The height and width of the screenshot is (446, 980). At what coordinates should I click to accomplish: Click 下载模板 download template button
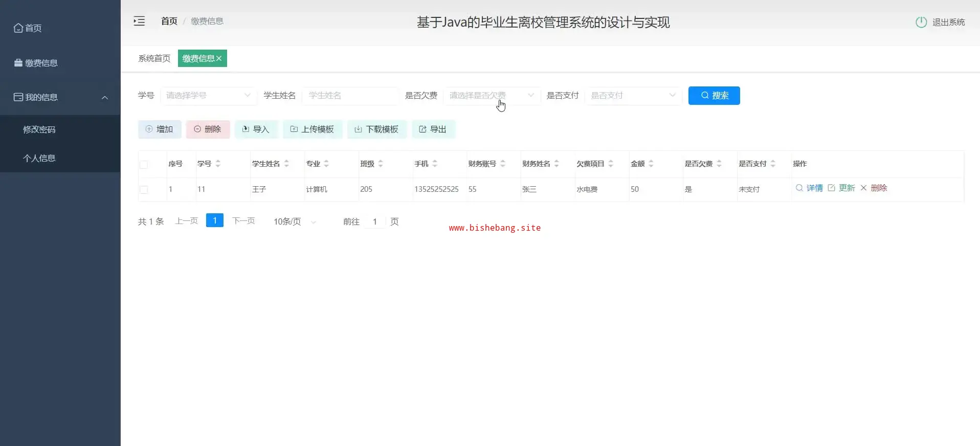[376, 129]
